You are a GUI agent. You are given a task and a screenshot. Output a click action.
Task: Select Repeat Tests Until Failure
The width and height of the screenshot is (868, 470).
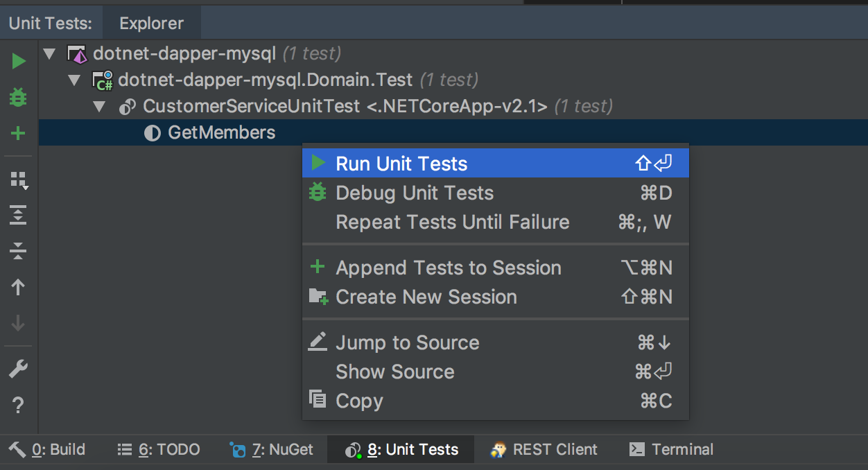[x=452, y=222]
